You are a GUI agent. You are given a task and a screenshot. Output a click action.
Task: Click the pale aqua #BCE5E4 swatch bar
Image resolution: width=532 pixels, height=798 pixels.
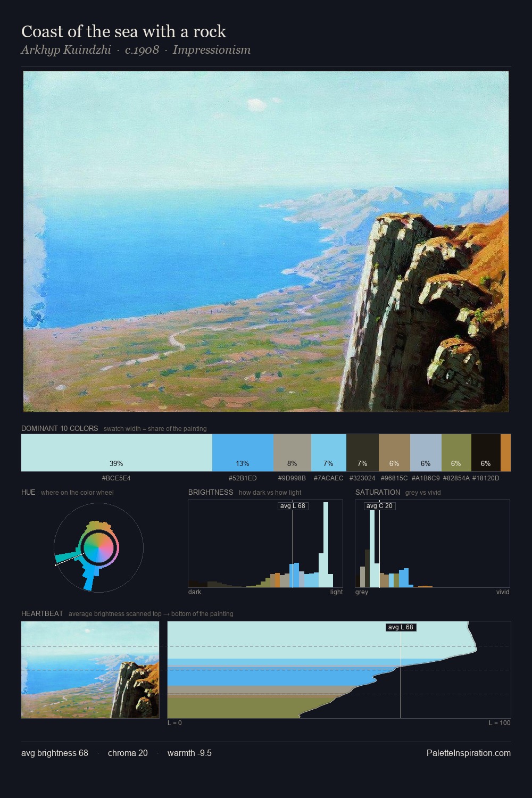[x=117, y=453]
